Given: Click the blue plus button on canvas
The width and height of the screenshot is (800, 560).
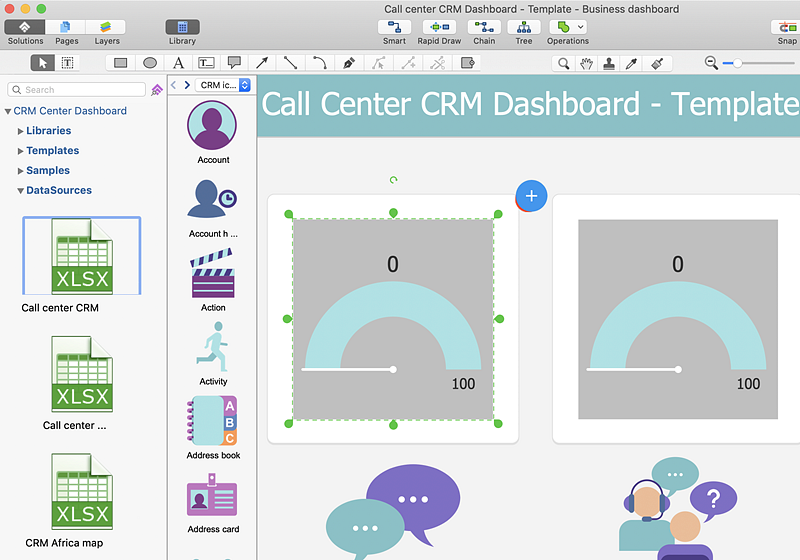Looking at the screenshot, I should (x=531, y=196).
